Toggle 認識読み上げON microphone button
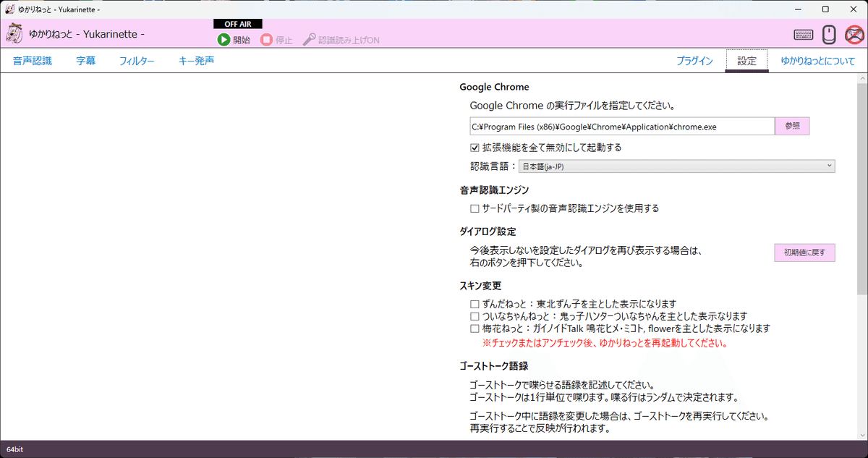The height and width of the screenshot is (458, 868). click(x=341, y=40)
